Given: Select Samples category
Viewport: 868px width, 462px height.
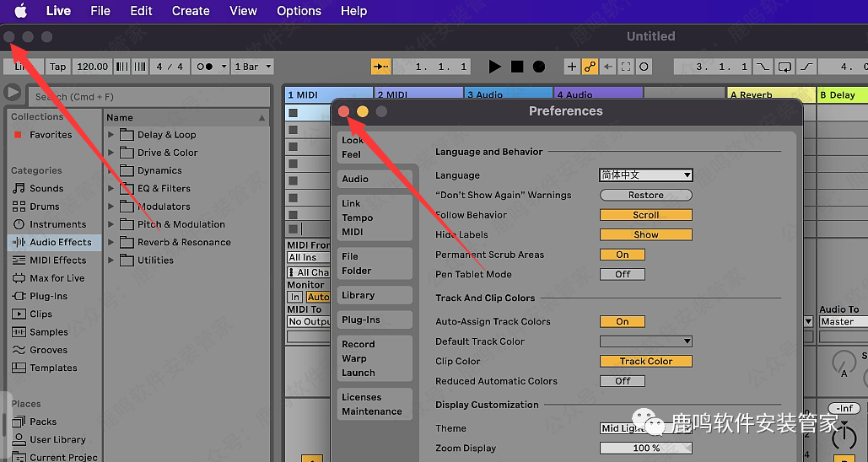Looking at the screenshot, I should (49, 332).
